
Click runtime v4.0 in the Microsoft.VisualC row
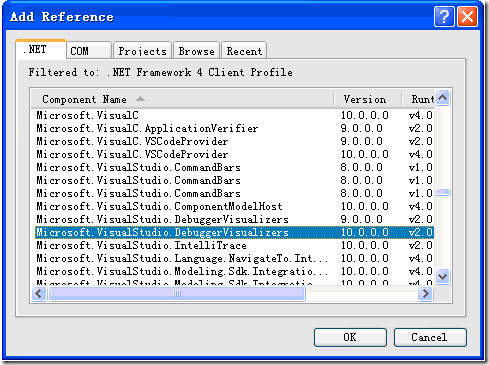click(421, 115)
